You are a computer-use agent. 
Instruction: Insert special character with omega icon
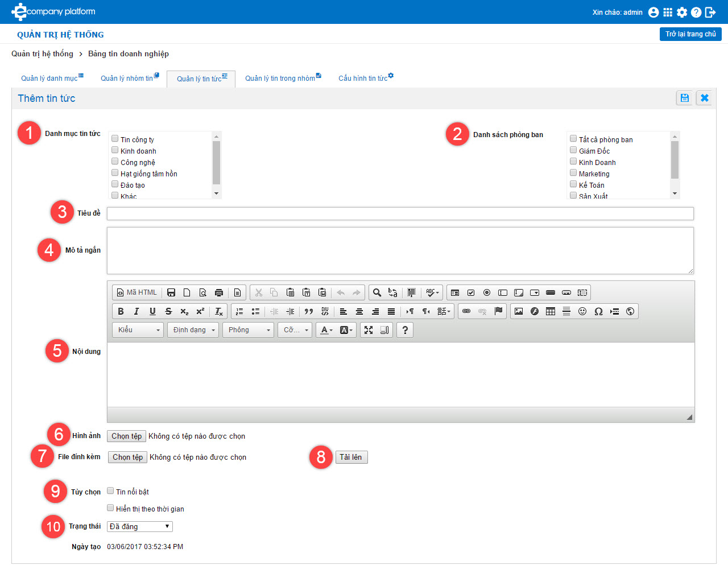[x=598, y=311]
